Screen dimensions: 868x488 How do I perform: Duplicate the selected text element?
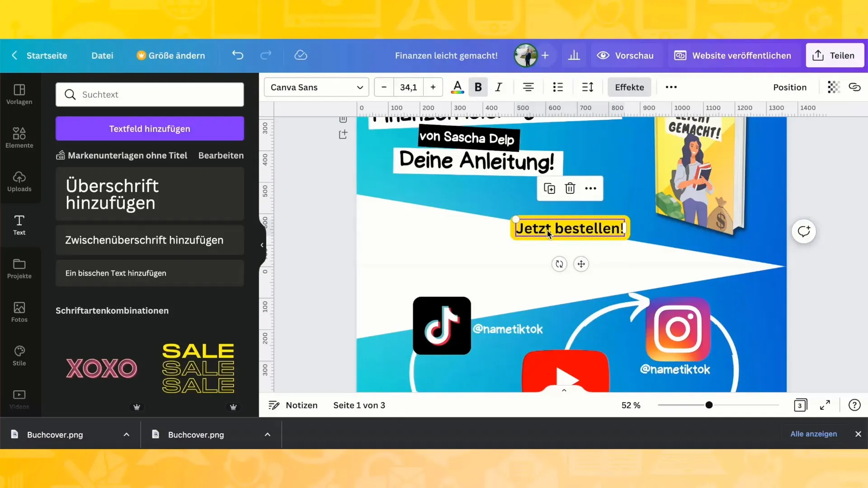pos(549,188)
